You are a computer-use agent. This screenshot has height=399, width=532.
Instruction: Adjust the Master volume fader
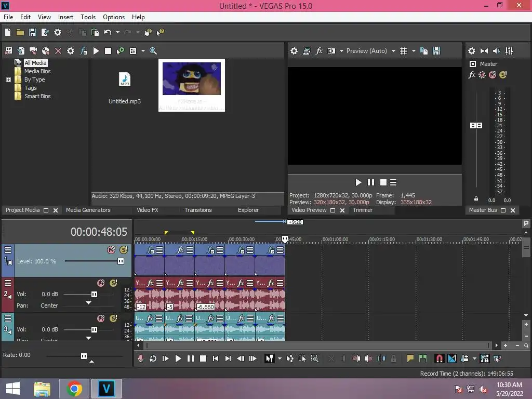476,126
